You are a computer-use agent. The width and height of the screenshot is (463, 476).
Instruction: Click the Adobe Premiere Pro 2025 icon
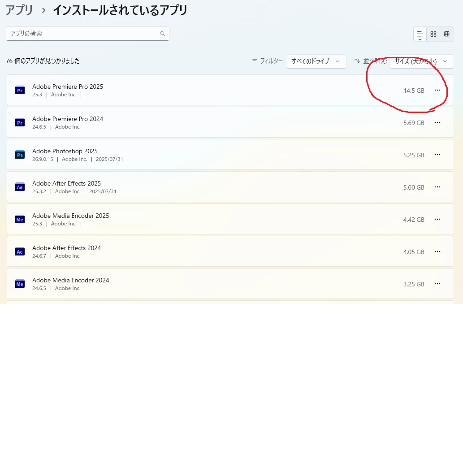(x=20, y=90)
